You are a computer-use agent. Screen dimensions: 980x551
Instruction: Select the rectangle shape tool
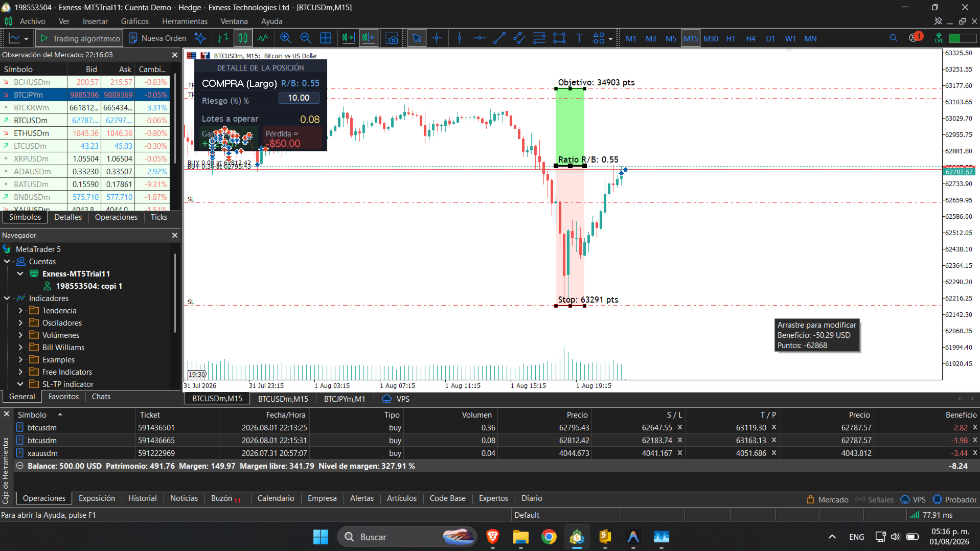click(x=559, y=38)
